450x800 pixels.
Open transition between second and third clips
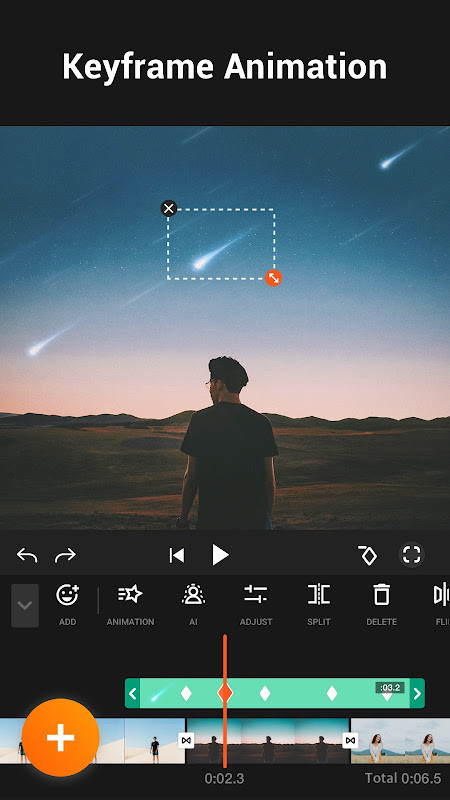(350, 740)
